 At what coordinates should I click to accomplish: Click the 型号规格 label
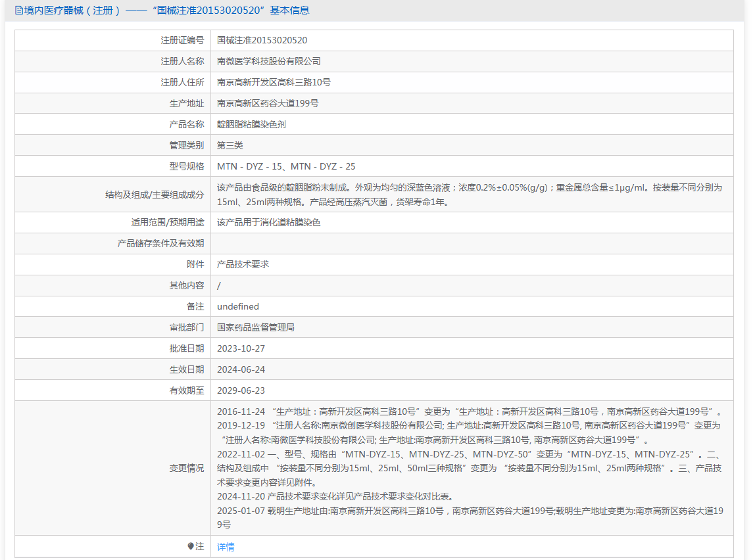pos(187,166)
